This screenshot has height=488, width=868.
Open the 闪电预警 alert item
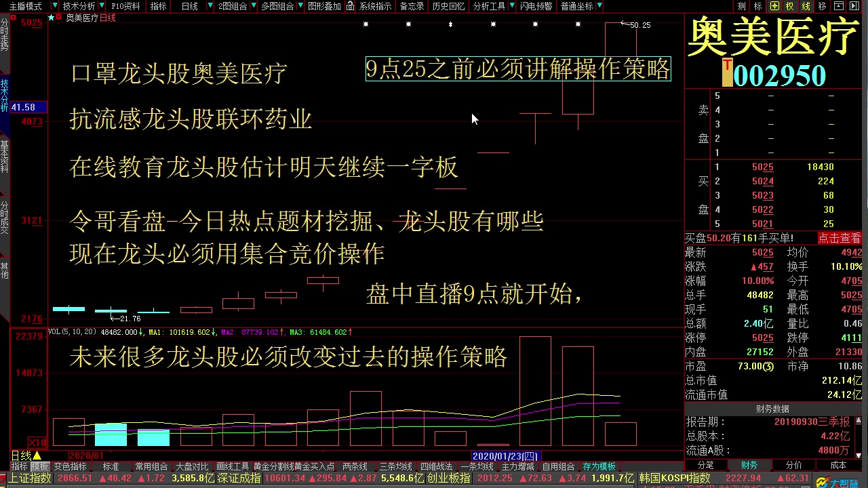(536, 6)
